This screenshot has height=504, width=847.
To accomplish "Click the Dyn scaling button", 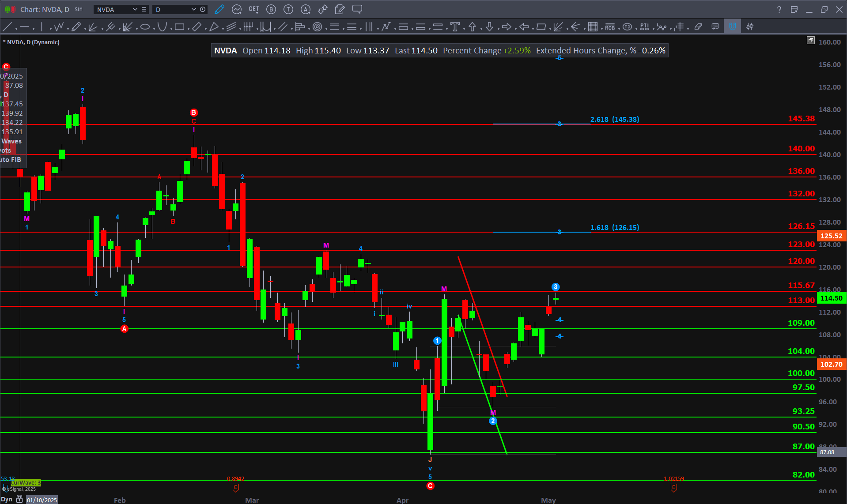I will click(7, 499).
